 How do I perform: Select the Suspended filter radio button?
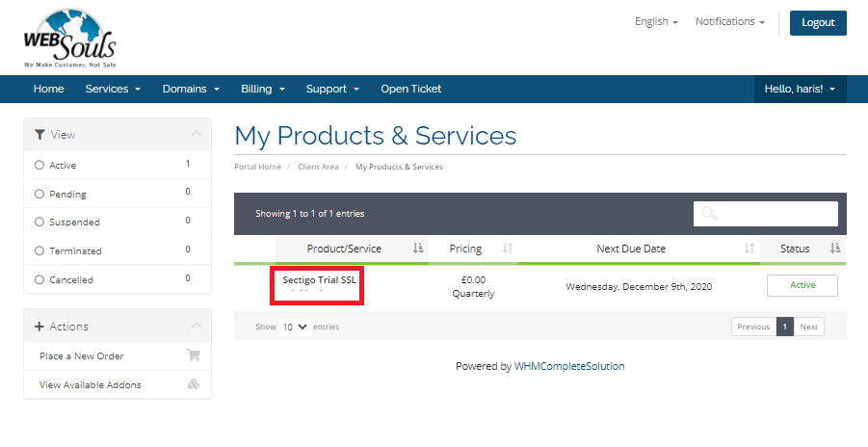[x=39, y=223]
